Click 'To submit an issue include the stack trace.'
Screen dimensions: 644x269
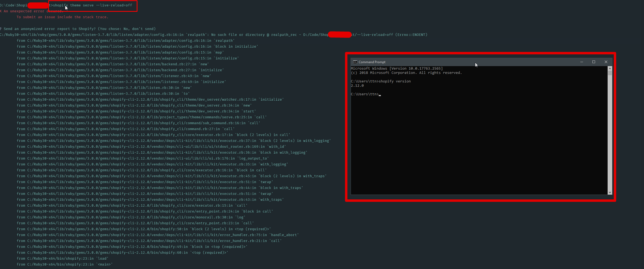click(63, 17)
